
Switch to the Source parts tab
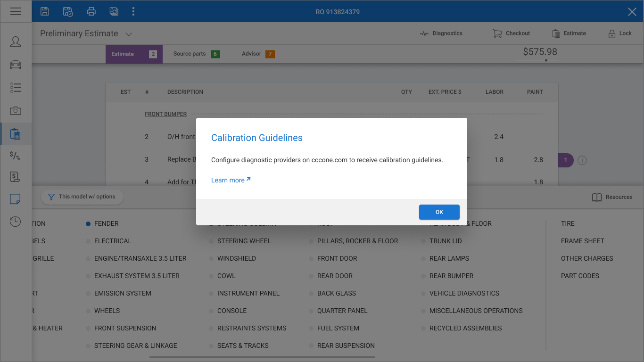pos(197,54)
